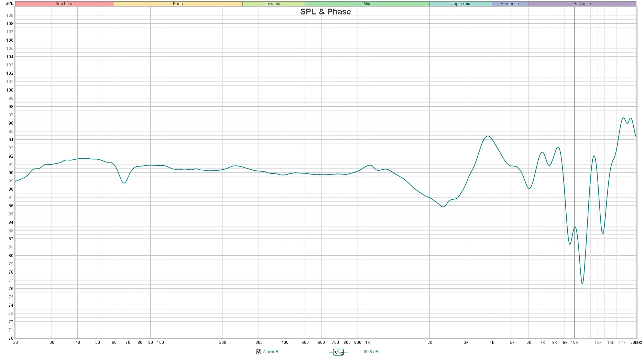This screenshot has height=359, width=644.
Task: Click the 20kHz frequency axis label
Action: [636, 342]
